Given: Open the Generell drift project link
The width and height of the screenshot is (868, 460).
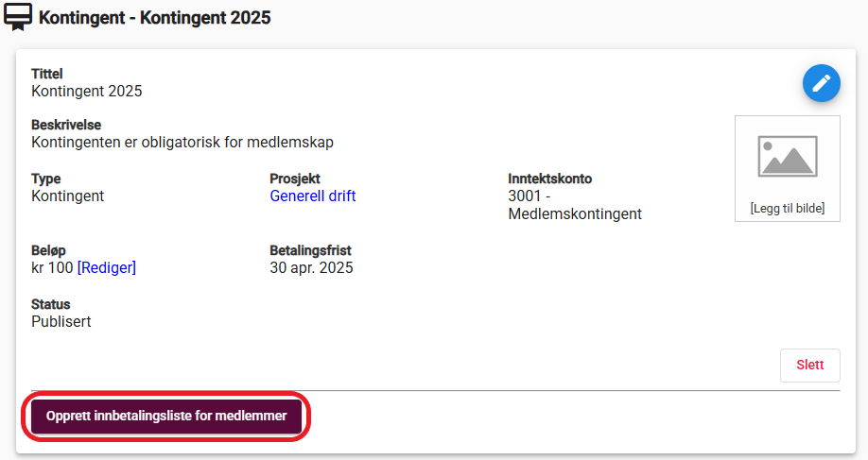Looking at the screenshot, I should (313, 196).
